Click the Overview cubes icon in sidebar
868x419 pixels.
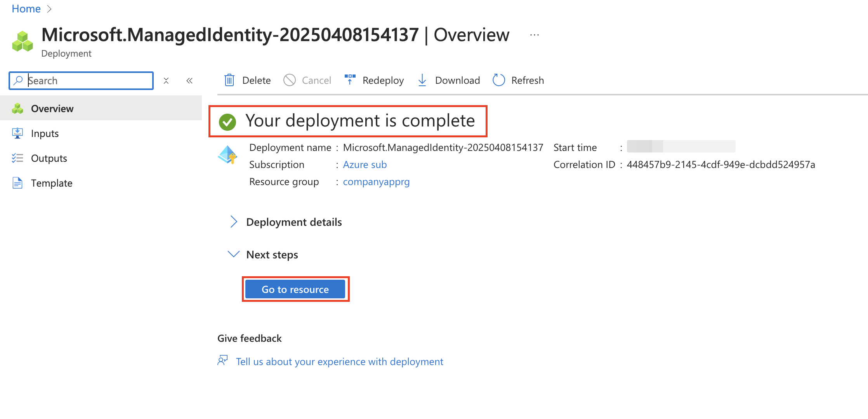[17, 109]
